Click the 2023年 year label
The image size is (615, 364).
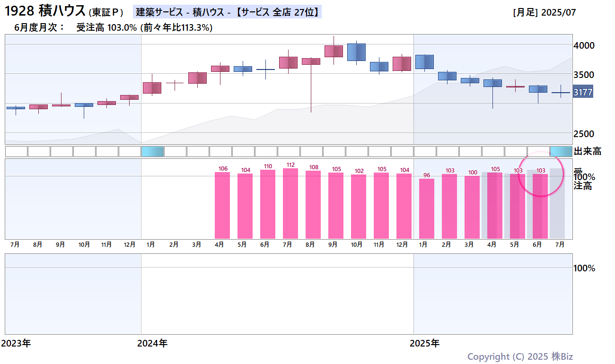click(x=16, y=343)
